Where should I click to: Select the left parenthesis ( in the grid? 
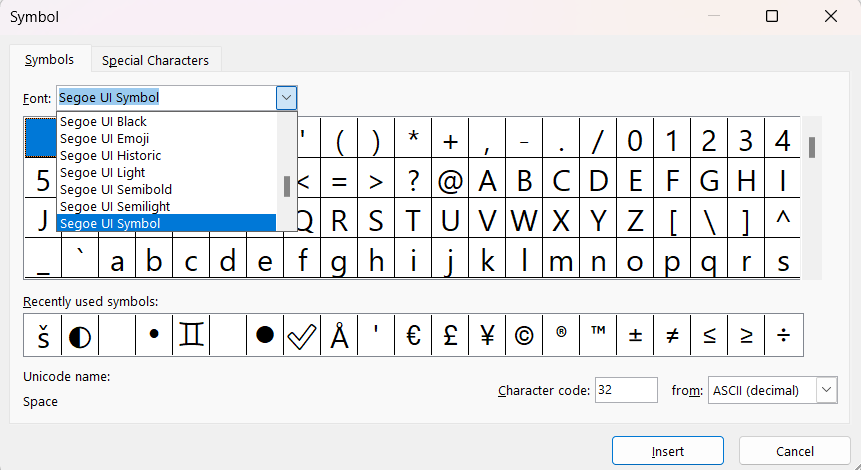339,138
